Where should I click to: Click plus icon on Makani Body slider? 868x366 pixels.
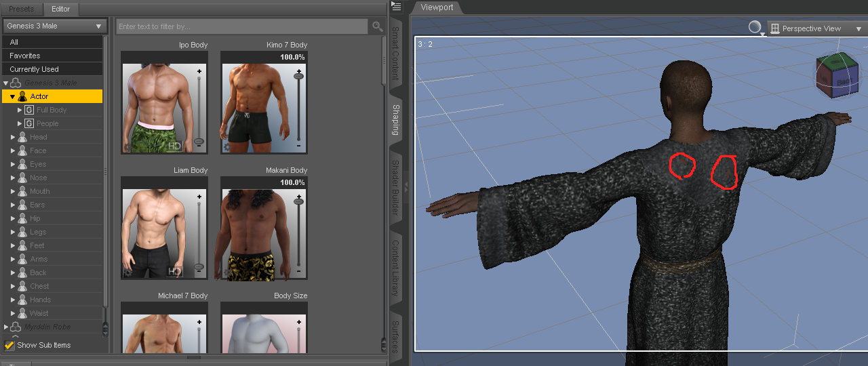tap(298, 196)
